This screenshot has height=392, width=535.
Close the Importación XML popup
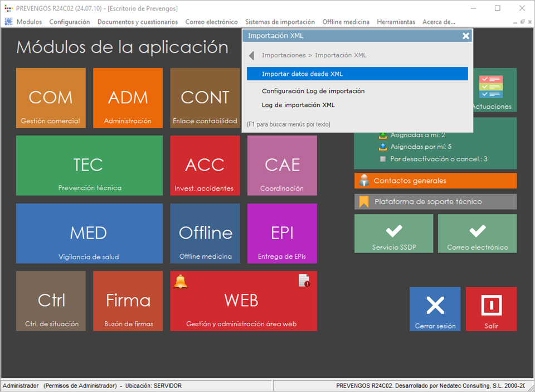click(x=466, y=36)
